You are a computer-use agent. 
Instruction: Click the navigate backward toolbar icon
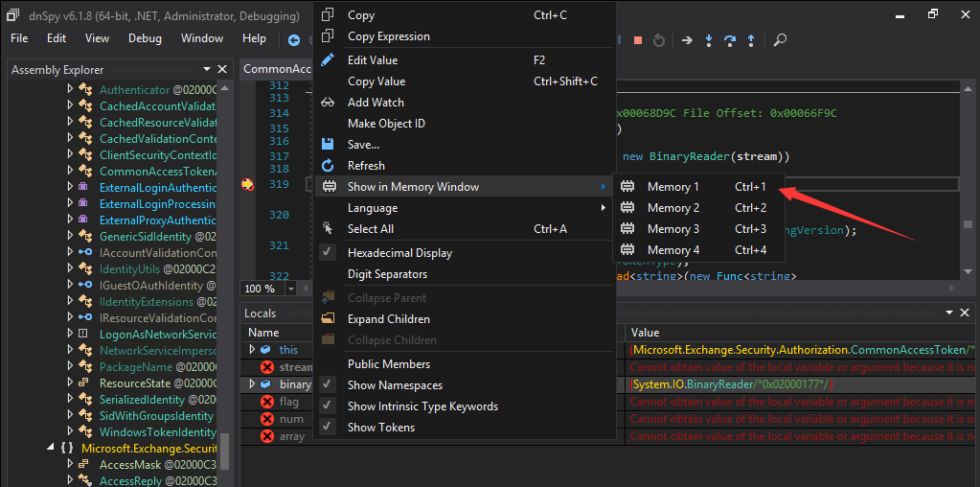294,40
